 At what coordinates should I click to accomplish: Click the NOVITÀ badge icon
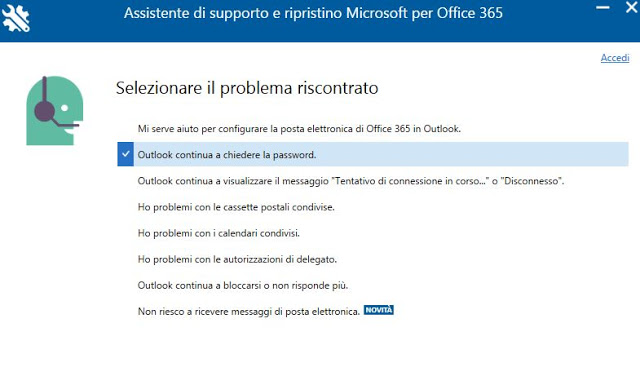coord(379,310)
